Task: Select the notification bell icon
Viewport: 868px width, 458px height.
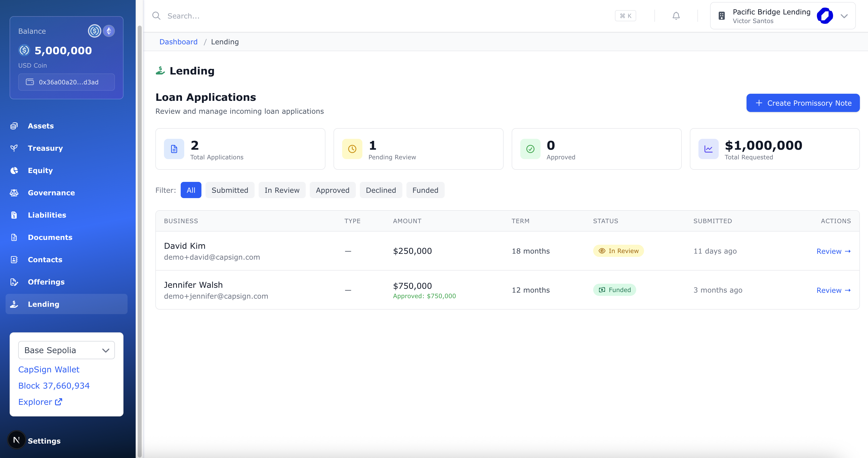Action: tap(676, 15)
